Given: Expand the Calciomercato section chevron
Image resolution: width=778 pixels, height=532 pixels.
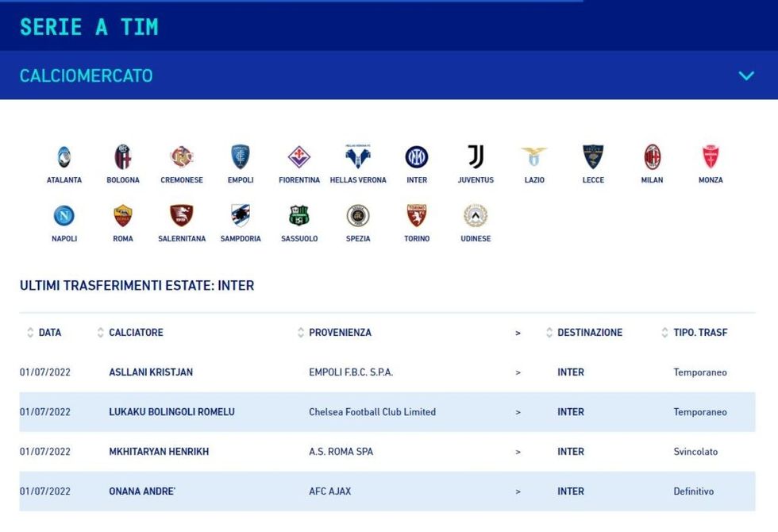Looking at the screenshot, I should (745, 76).
